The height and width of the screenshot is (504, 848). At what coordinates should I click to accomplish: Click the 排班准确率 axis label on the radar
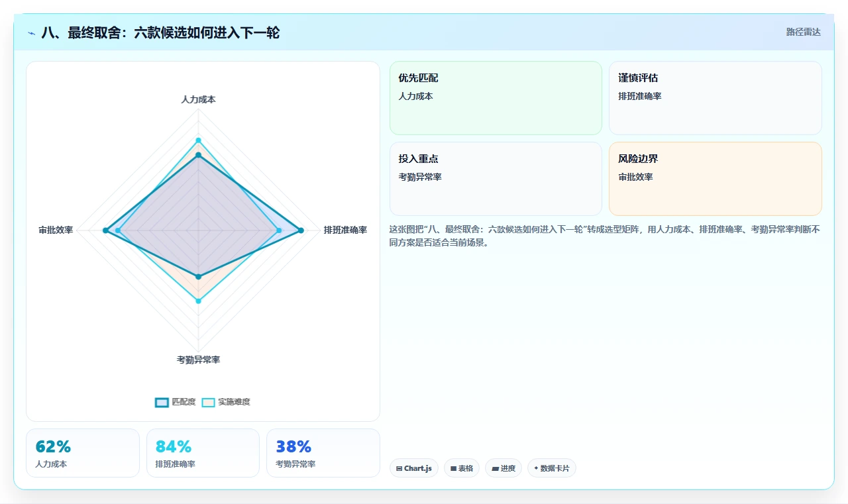345,230
